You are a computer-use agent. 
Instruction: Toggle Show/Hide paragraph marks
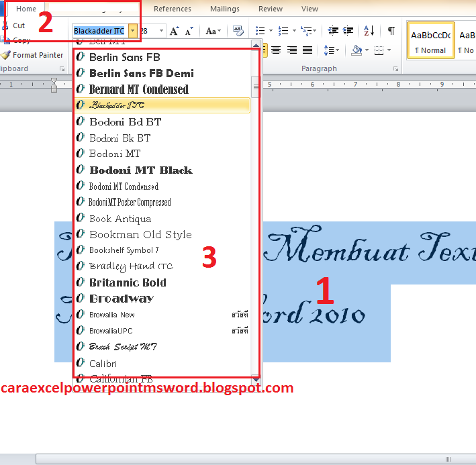point(391,31)
